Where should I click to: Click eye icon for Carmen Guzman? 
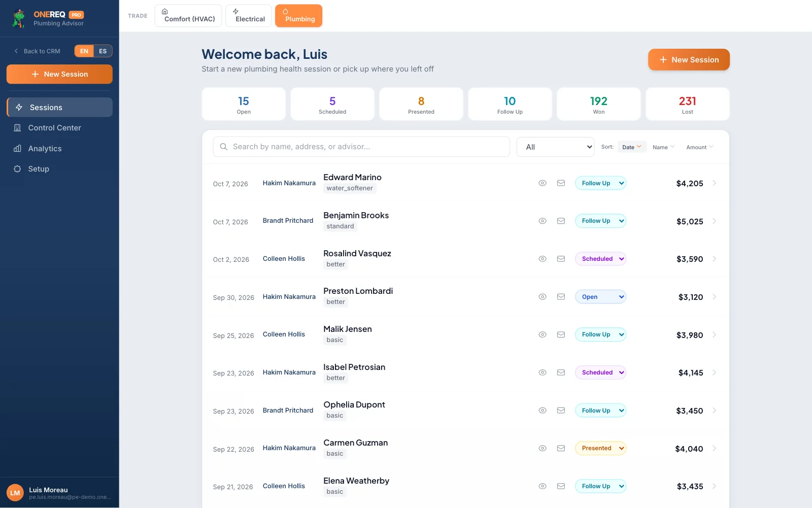tap(543, 448)
